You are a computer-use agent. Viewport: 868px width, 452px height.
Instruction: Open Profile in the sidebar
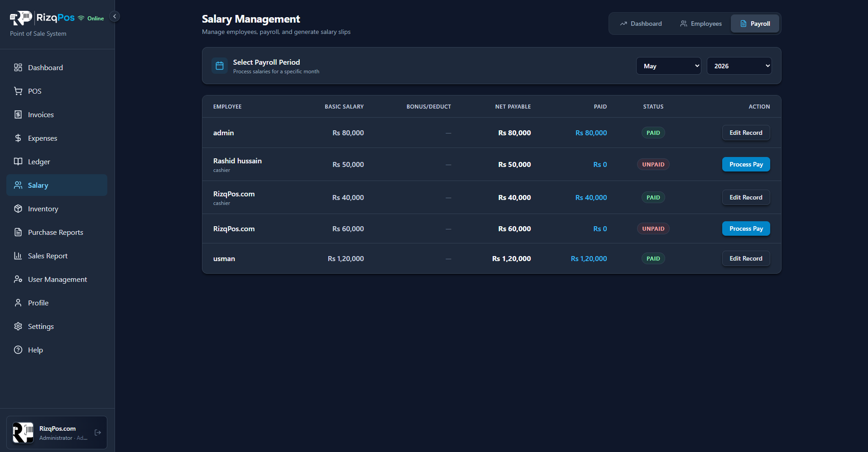pyautogui.click(x=57, y=303)
